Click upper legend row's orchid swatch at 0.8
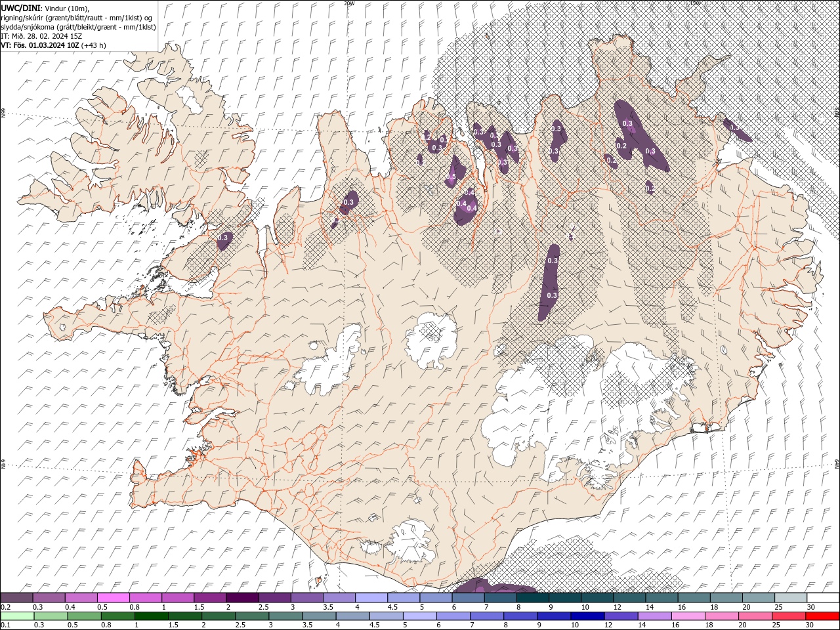The image size is (840, 630). pyautogui.click(x=146, y=598)
